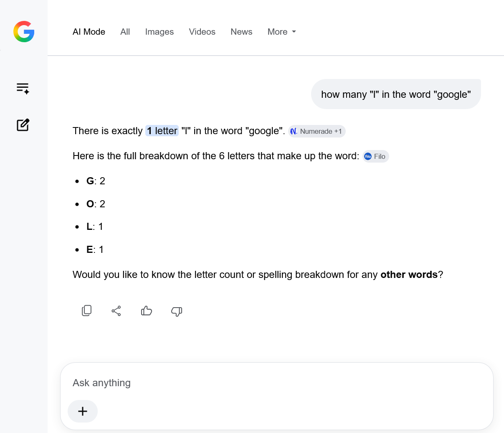Open the Images tab
The image size is (504, 433).
pos(160,32)
